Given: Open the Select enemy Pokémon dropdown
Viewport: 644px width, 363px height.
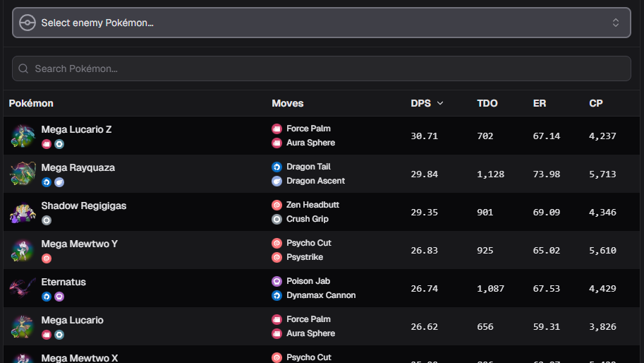Looking at the screenshot, I should (x=321, y=23).
